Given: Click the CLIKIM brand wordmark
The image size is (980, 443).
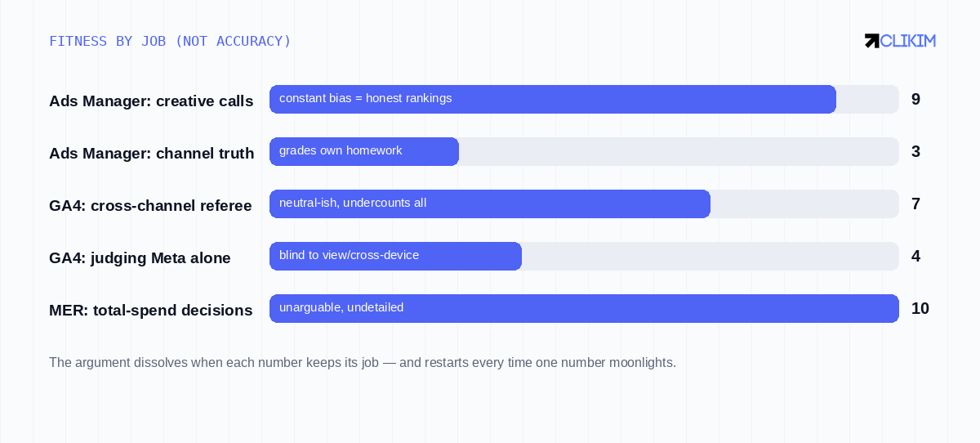Looking at the screenshot, I should click(x=908, y=41).
